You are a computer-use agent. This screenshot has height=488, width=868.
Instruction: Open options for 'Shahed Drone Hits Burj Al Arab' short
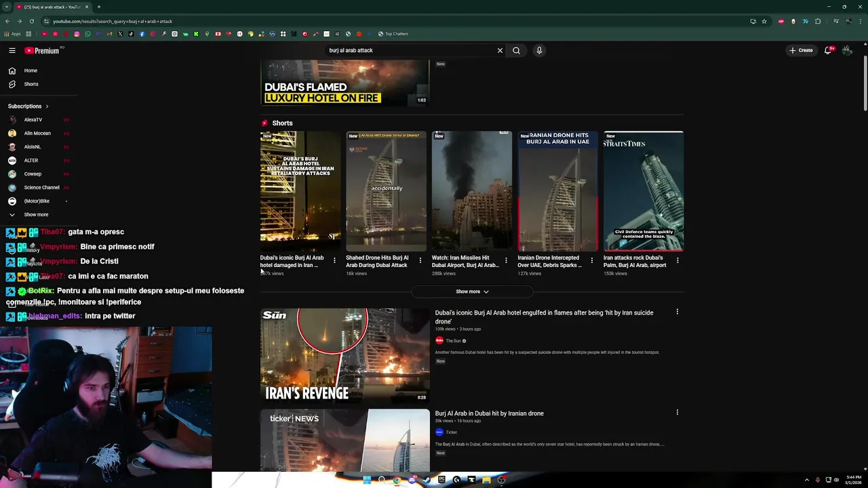[420, 260]
